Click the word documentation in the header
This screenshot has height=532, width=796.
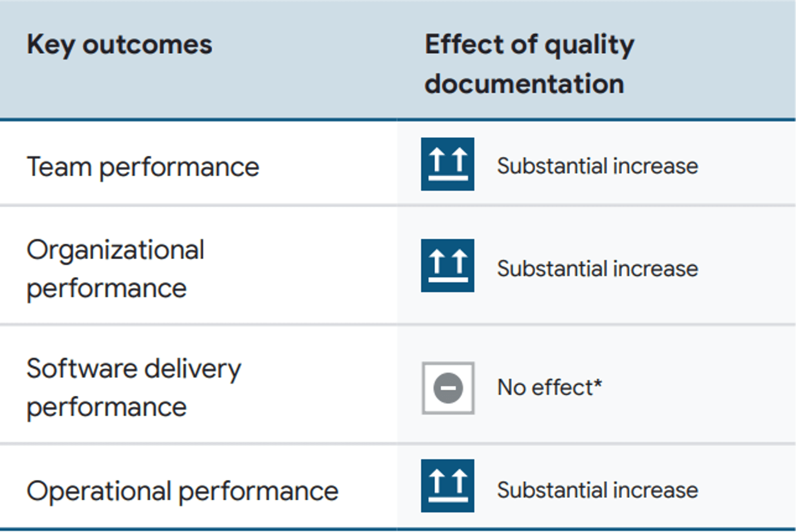click(x=525, y=84)
